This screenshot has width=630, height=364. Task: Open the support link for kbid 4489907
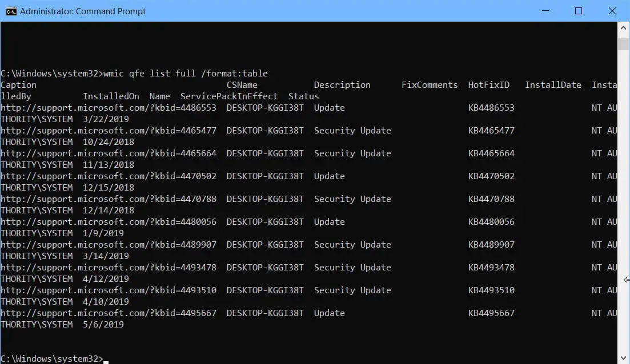(109, 244)
